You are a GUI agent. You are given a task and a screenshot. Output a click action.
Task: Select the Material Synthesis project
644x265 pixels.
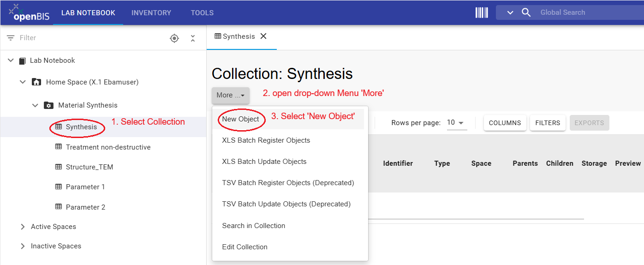coord(88,105)
